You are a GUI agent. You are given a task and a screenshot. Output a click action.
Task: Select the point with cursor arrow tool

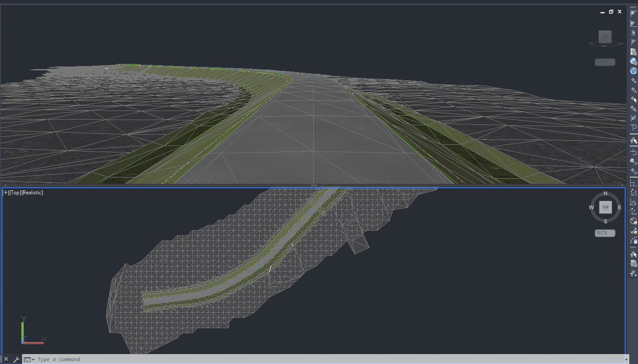pyautogui.click(x=634, y=99)
